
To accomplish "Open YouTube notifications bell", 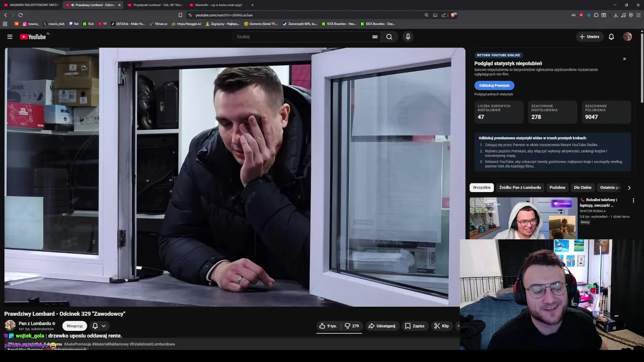I will [x=611, y=37].
